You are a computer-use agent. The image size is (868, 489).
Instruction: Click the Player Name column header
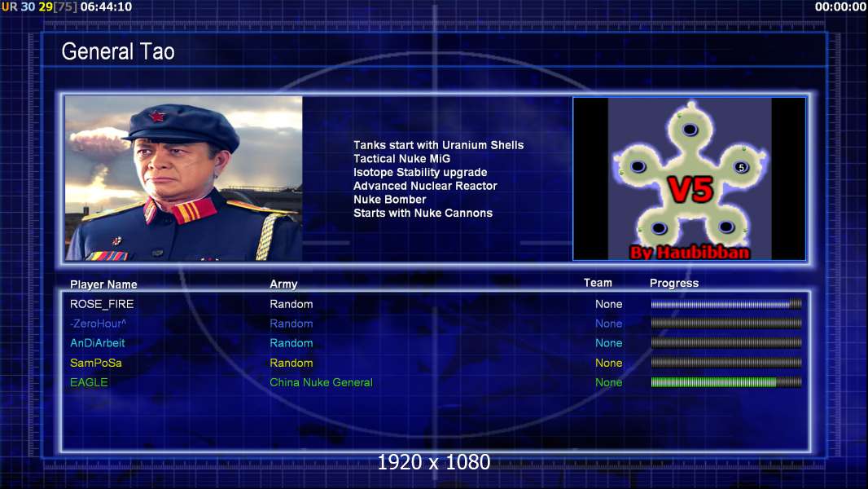click(x=103, y=284)
